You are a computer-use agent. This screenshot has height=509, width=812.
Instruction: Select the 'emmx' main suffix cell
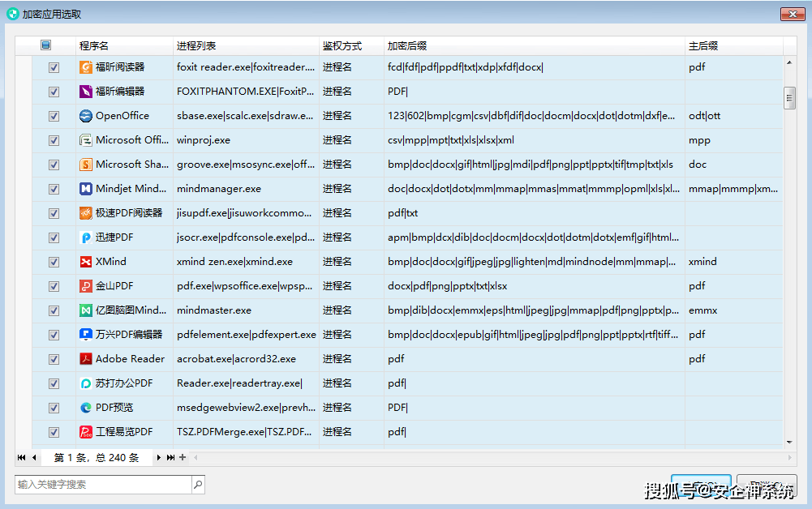pyautogui.click(x=734, y=310)
